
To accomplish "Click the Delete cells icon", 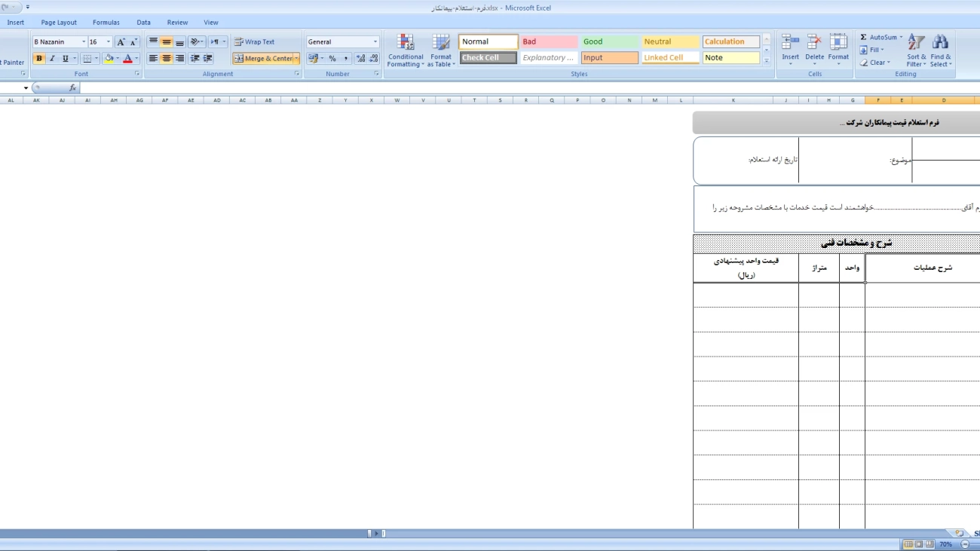I will (x=814, y=42).
